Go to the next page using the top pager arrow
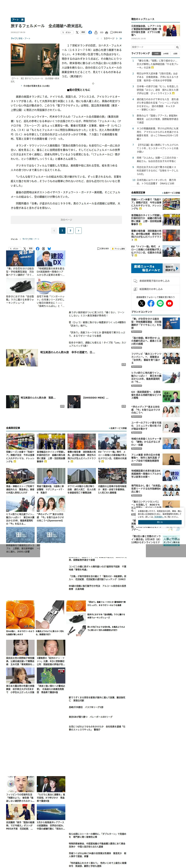Viewport: 186px width, 868px height. coord(117,38)
